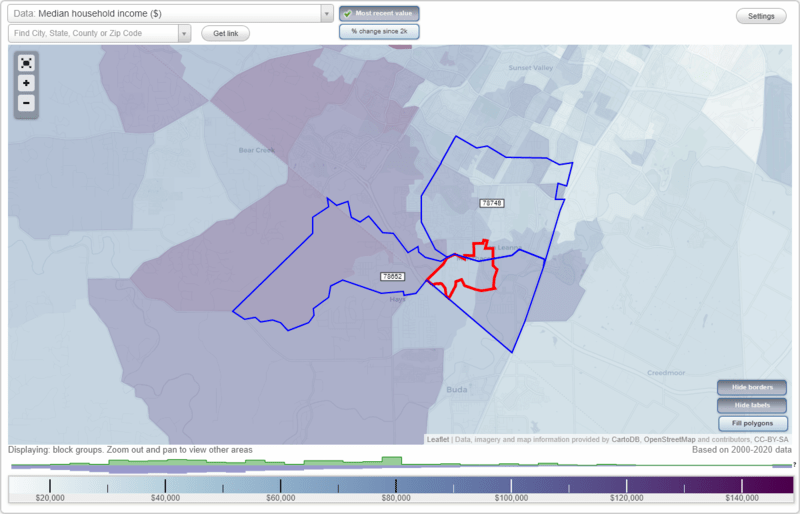
Task: Click the $100,000 legend value
Action: pos(511,498)
